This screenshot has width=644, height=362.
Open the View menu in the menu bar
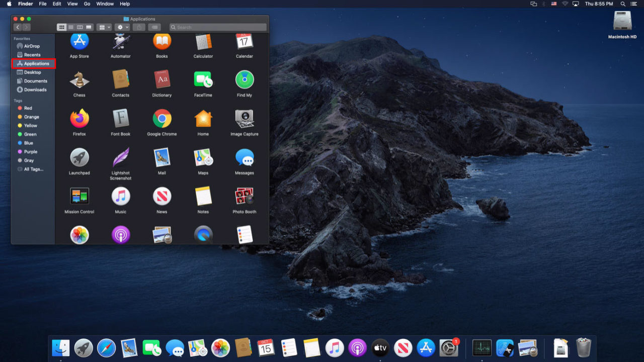pos(72,4)
